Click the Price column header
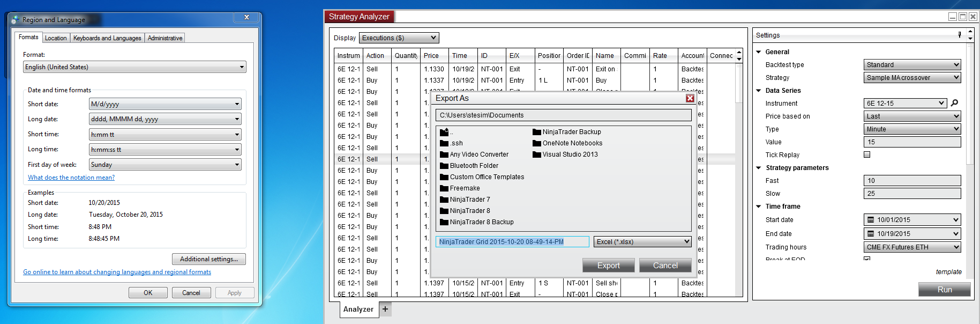This screenshot has width=980, height=324. coord(433,56)
